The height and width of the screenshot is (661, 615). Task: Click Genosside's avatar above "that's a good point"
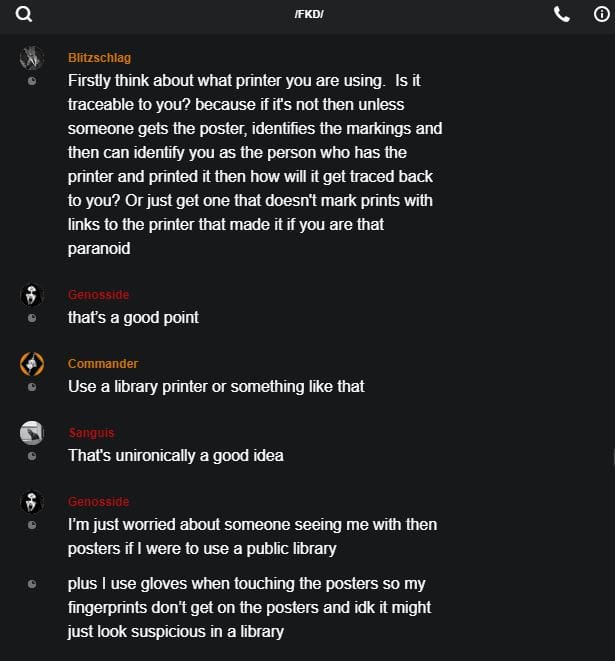pyautogui.click(x=32, y=295)
